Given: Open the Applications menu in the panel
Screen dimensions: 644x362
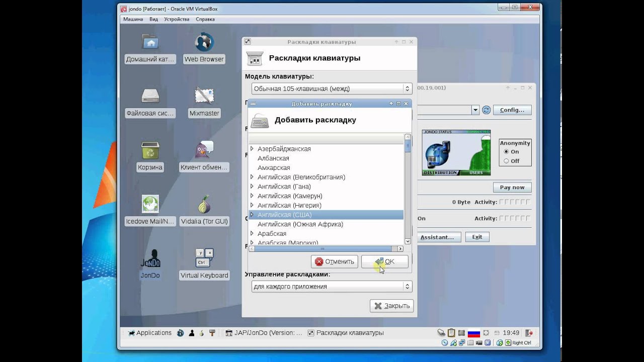Looking at the screenshot, I should tap(149, 333).
